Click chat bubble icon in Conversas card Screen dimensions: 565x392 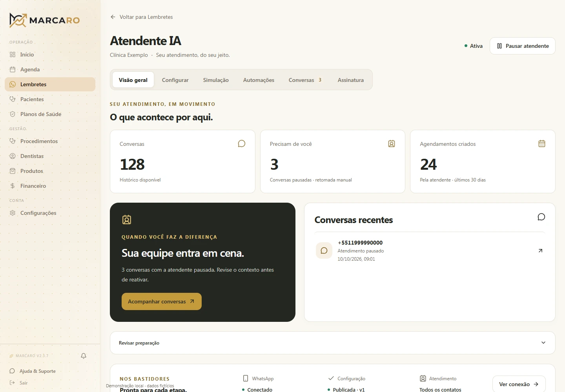[242, 144]
